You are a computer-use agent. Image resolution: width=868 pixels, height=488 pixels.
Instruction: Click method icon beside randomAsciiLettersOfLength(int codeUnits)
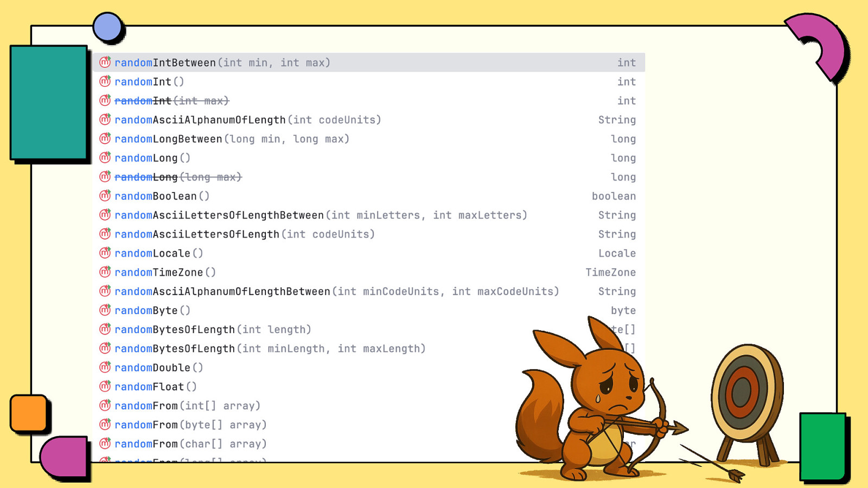tap(105, 234)
